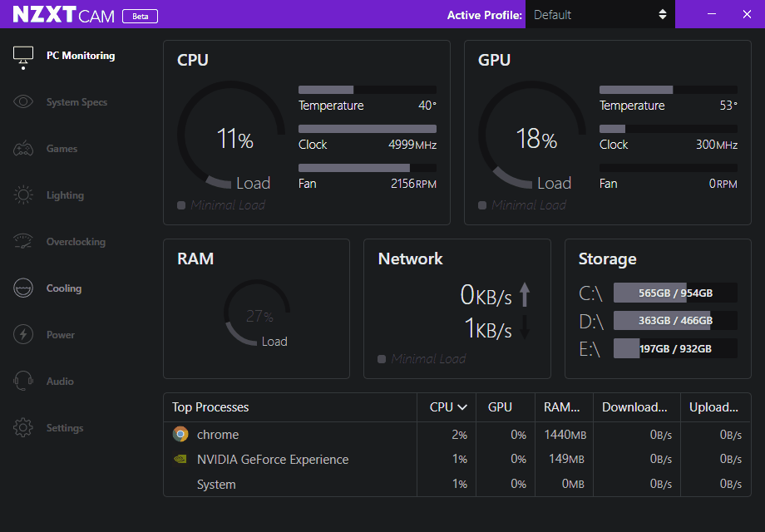Select the Lighting sun icon
765x532 pixels.
tap(23, 195)
